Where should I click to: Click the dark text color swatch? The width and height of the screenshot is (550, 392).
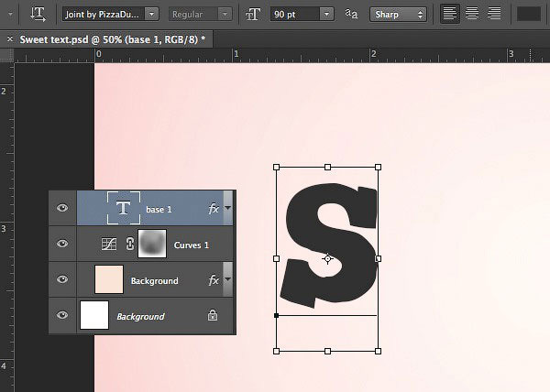[529, 14]
